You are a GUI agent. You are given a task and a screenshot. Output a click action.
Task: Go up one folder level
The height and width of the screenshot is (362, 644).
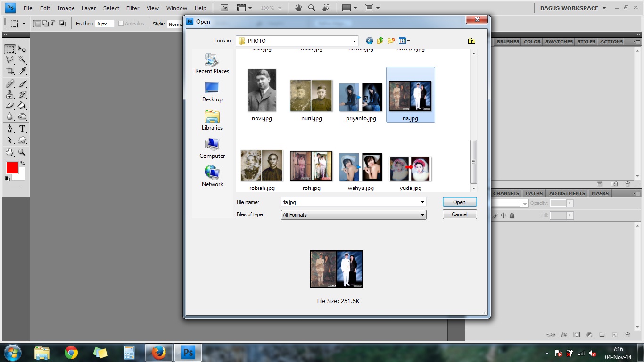tap(380, 41)
